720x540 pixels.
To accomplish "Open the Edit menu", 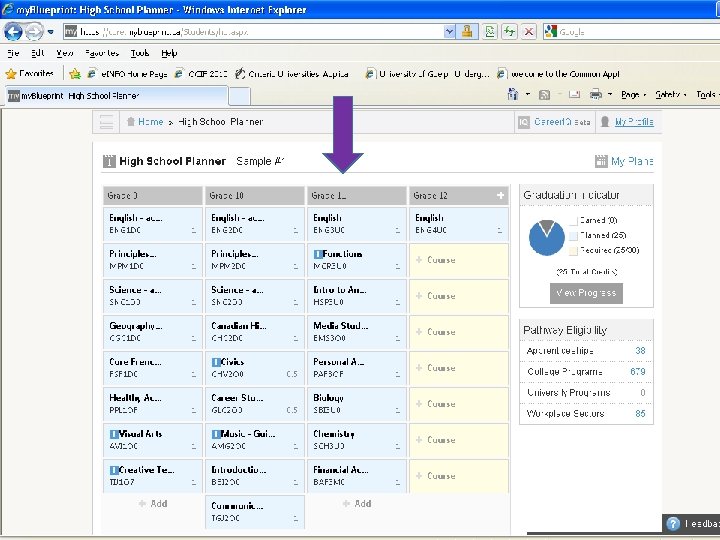I will click(38, 53).
